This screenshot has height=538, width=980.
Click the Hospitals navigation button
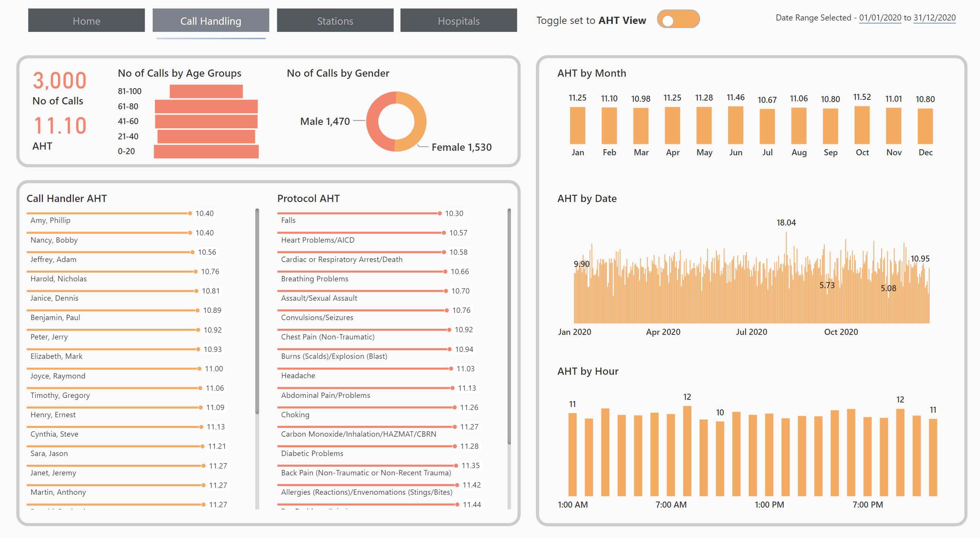(458, 21)
